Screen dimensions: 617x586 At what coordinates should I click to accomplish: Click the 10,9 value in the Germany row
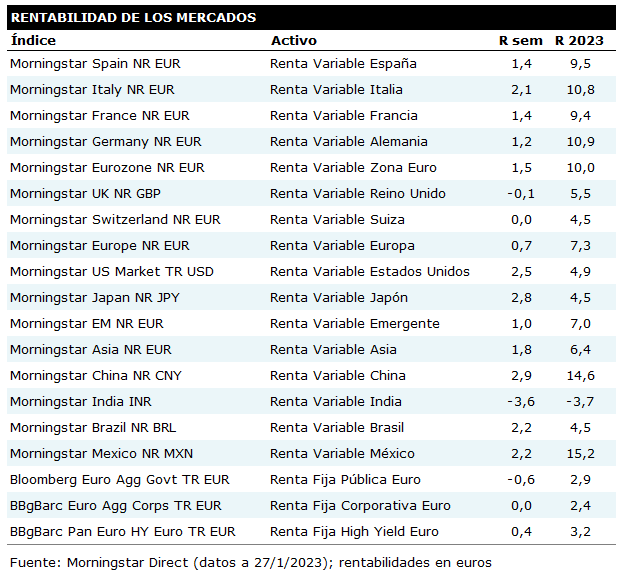tap(580, 141)
